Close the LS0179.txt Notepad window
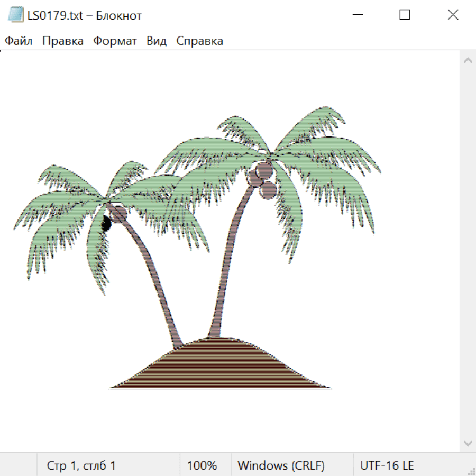 tap(453, 15)
